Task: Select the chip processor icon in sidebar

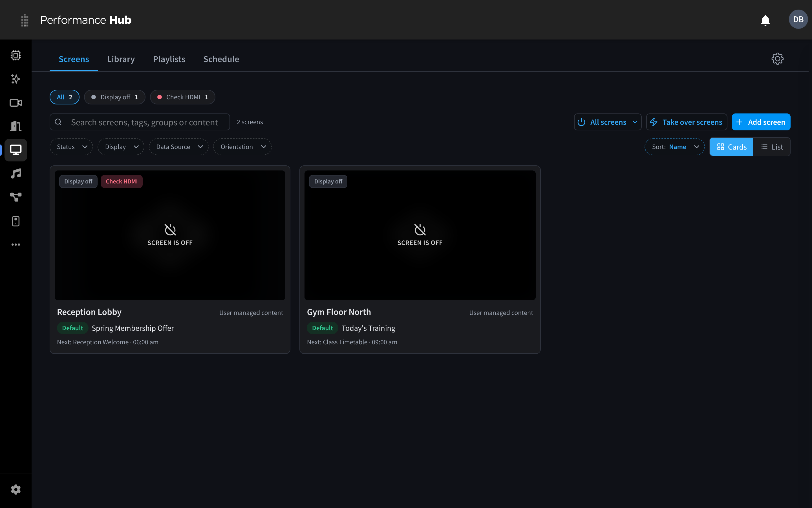Action: (16, 55)
